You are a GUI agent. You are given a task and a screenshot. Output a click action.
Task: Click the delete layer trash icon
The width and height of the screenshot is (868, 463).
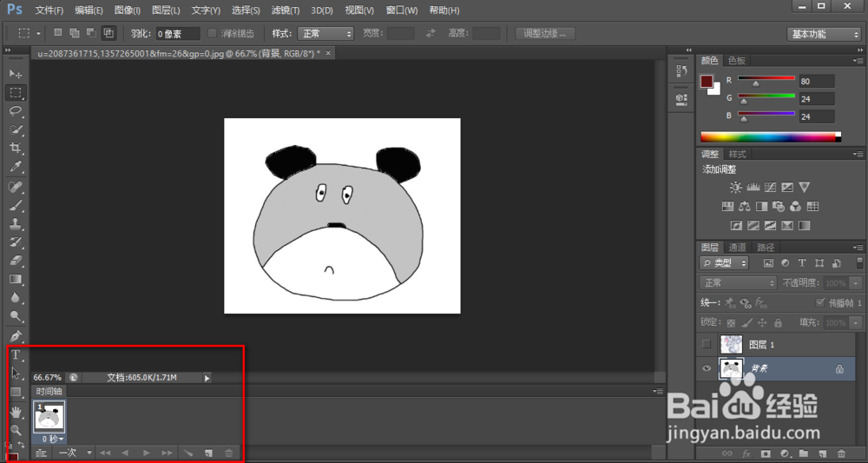coord(841,453)
